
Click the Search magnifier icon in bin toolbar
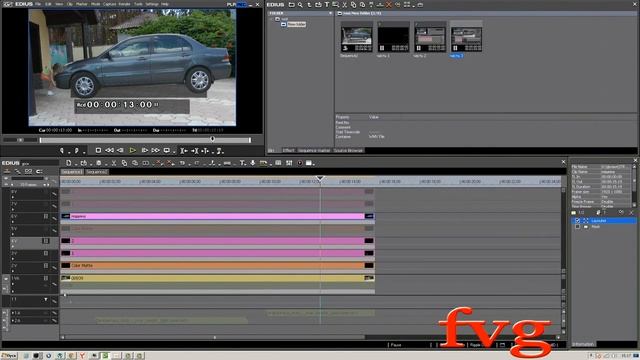(300, 5)
